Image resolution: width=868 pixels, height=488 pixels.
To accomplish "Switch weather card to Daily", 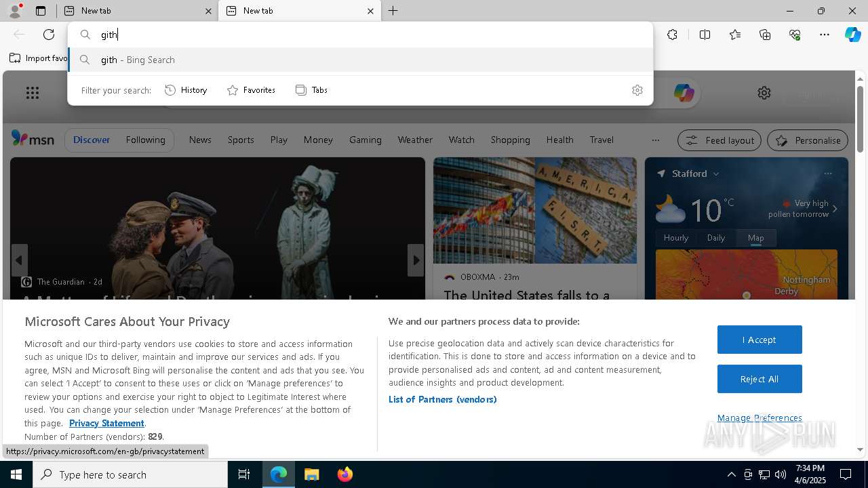I will point(716,238).
